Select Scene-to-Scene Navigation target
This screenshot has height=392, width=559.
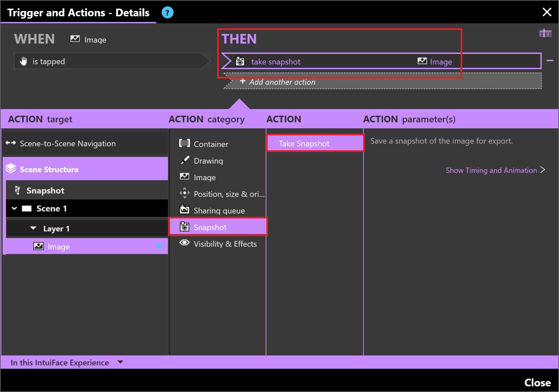click(x=68, y=144)
